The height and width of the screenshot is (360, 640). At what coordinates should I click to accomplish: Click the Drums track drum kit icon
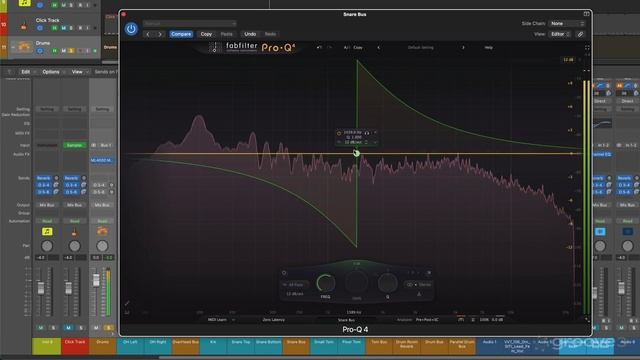point(24,47)
